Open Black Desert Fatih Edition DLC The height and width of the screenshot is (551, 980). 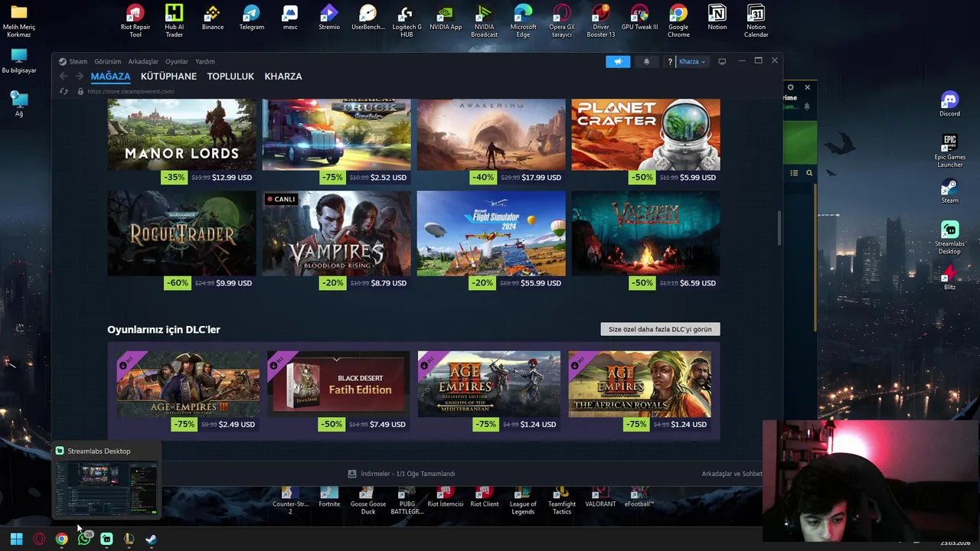[x=338, y=384]
